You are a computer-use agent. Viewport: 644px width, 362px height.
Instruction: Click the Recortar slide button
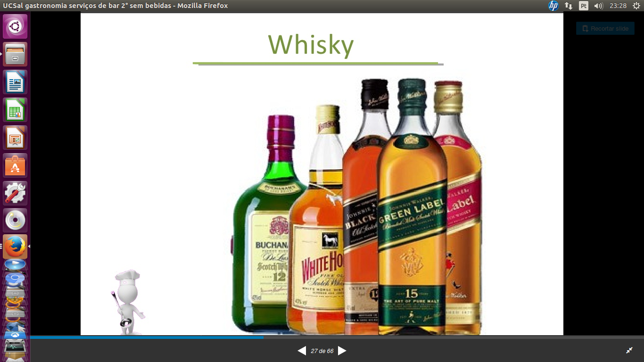[605, 28]
